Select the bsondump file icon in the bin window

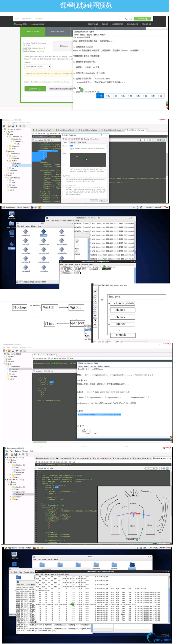[26, 233]
